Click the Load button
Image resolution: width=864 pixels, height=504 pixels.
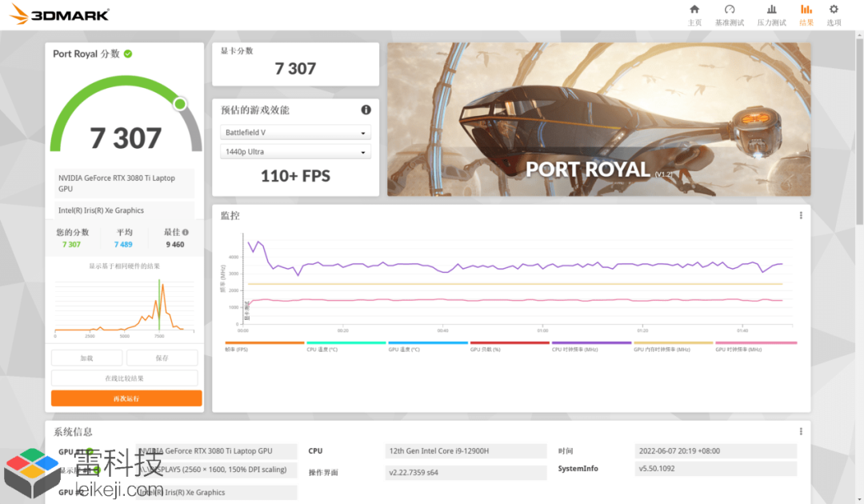[87, 358]
